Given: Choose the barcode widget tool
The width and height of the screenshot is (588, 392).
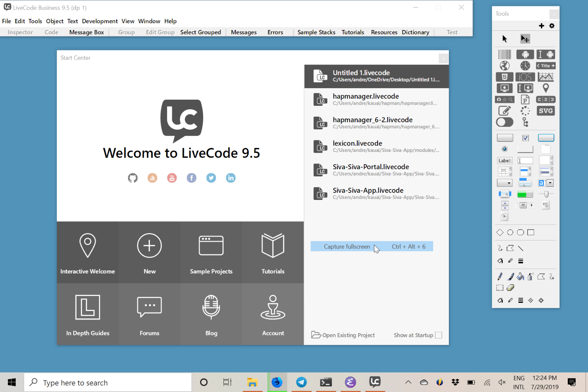Looking at the screenshot, I should click(504, 54).
